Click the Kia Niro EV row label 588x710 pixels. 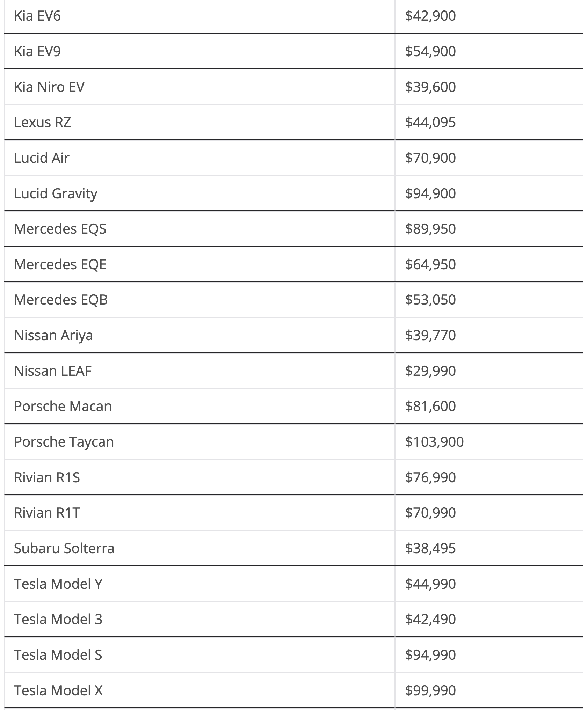49,87
